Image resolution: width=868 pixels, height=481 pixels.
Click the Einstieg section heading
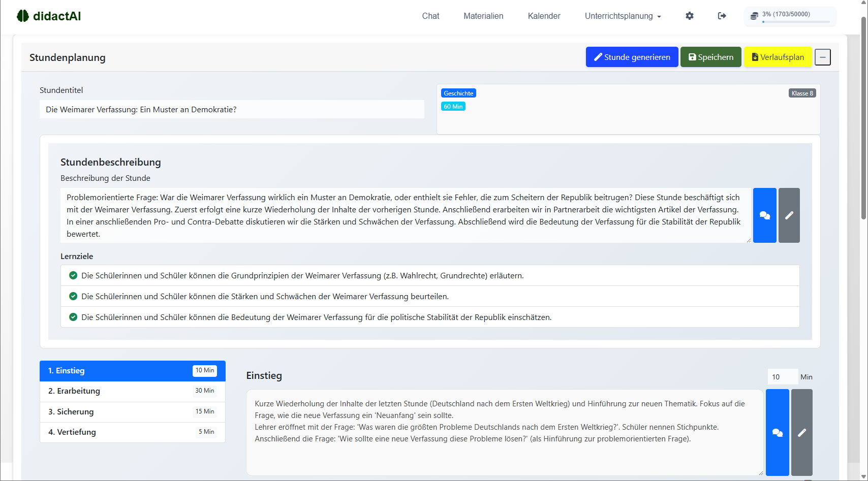click(264, 375)
